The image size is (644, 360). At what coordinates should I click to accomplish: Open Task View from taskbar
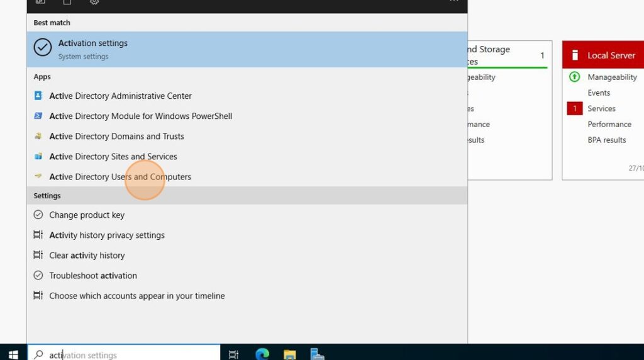pos(233,354)
